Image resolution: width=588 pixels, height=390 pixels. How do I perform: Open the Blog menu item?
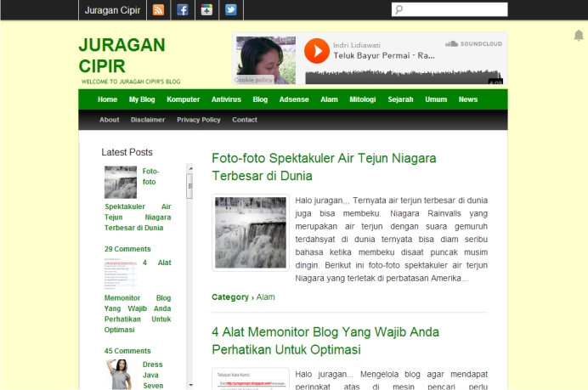pyautogui.click(x=260, y=99)
